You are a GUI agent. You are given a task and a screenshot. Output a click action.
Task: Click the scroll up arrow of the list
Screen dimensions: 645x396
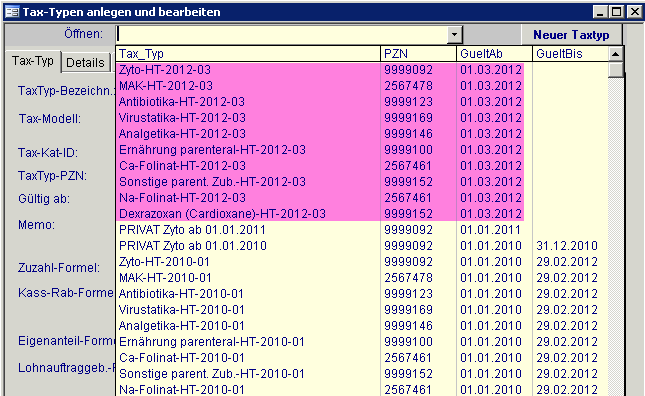point(615,54)
